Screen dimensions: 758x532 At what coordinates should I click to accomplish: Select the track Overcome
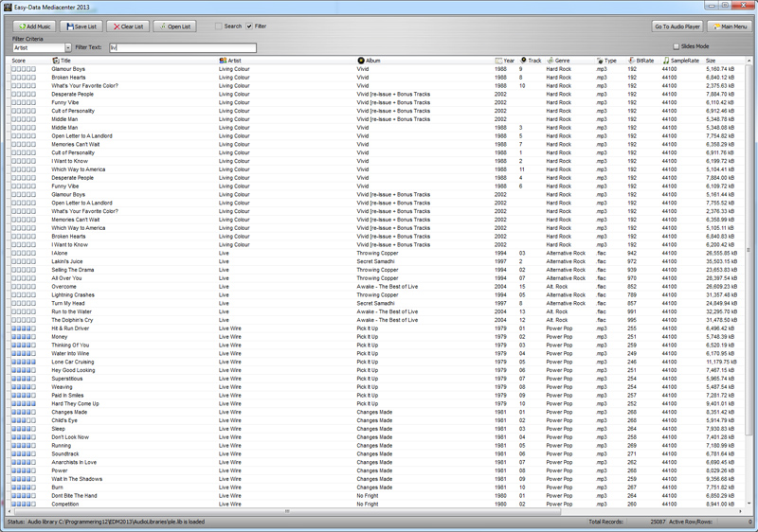click(x=63, y=287)
